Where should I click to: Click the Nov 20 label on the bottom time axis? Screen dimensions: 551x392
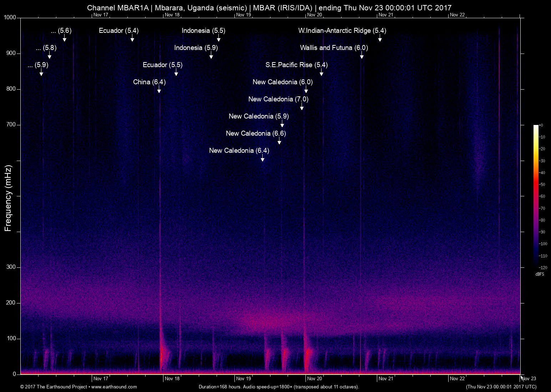315,378
